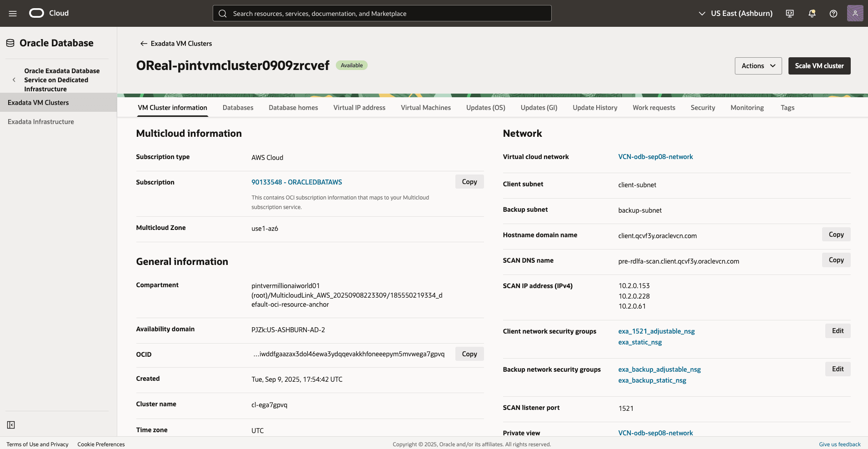Open the notifications bell

coord(812,13)
